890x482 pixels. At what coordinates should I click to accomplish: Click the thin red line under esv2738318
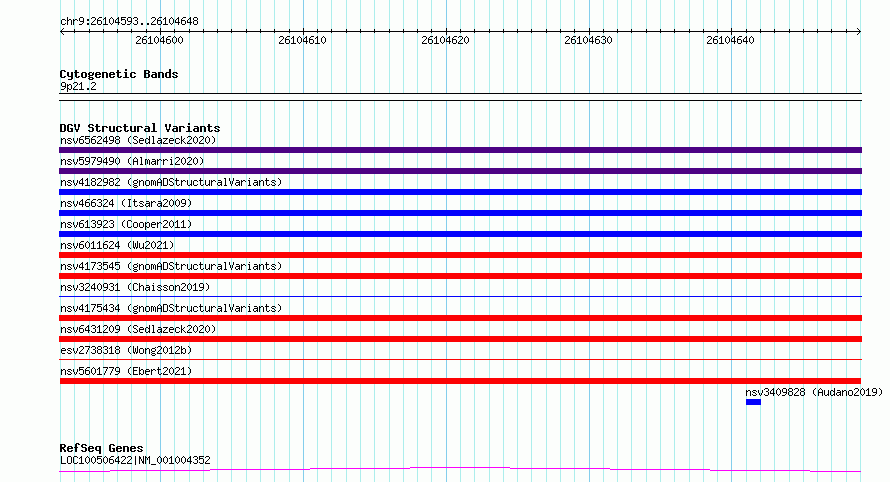coord(460,359)
